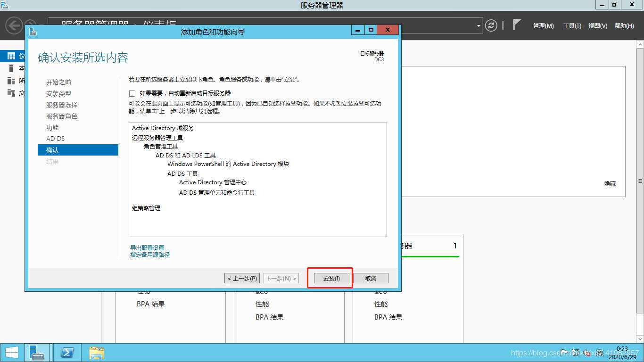
Task: Select the local server icon in sidebar
Action: 11,68
